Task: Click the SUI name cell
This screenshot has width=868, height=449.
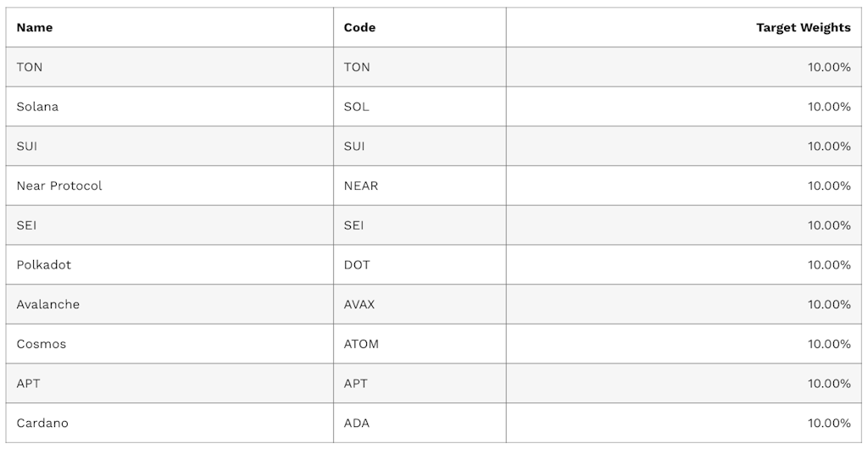Action: pos(27,146)
